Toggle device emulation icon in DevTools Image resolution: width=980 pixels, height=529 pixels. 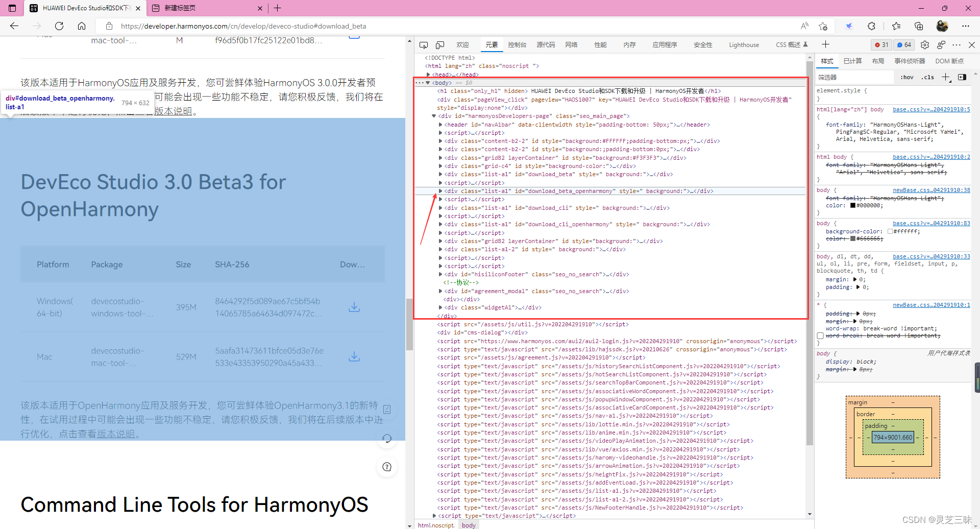tap(440, 45)
